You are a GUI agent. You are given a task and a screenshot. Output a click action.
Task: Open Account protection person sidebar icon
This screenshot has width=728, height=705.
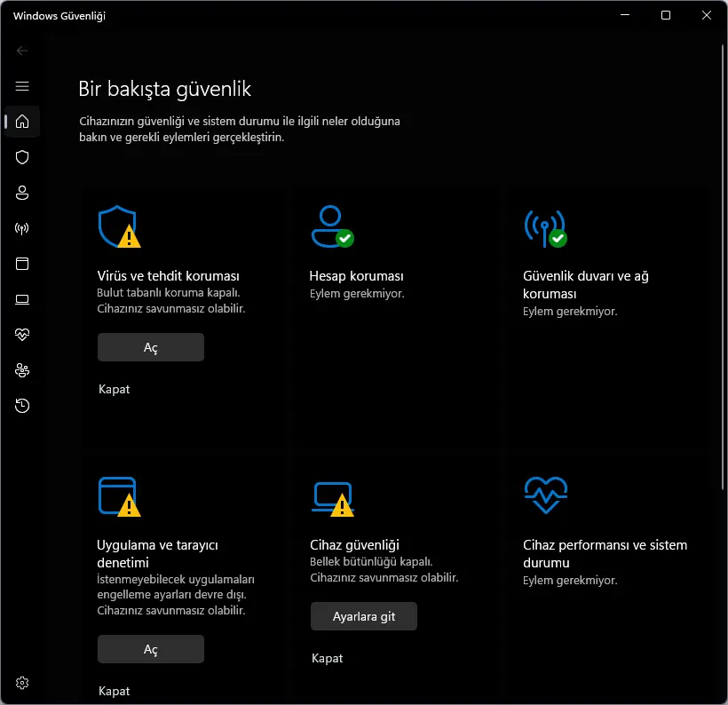click(22, 193)
